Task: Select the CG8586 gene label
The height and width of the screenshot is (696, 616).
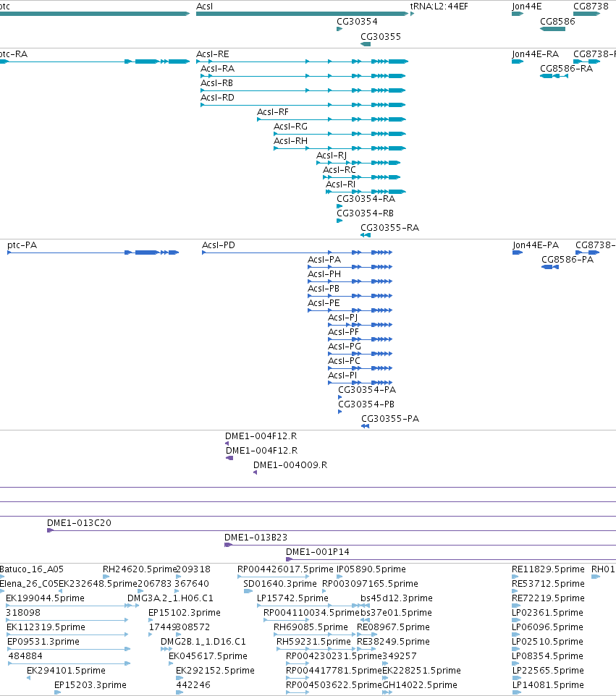Action: click(x=557, y=21)
